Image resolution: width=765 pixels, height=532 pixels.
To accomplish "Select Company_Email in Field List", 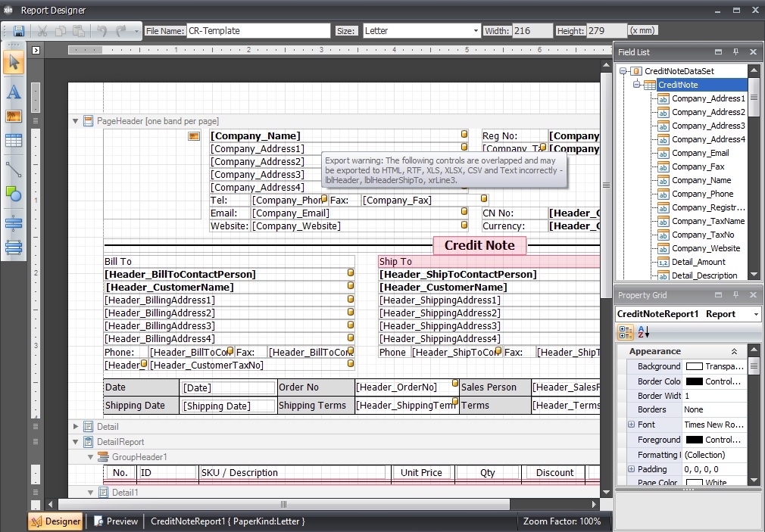I will click(700, 153).
